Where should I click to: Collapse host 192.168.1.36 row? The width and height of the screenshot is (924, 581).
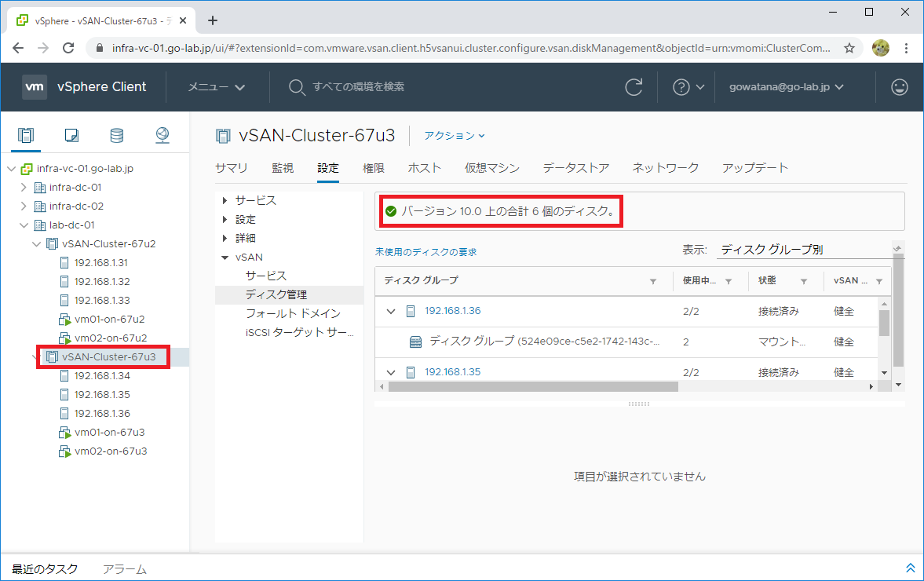[x=391, y=311]
